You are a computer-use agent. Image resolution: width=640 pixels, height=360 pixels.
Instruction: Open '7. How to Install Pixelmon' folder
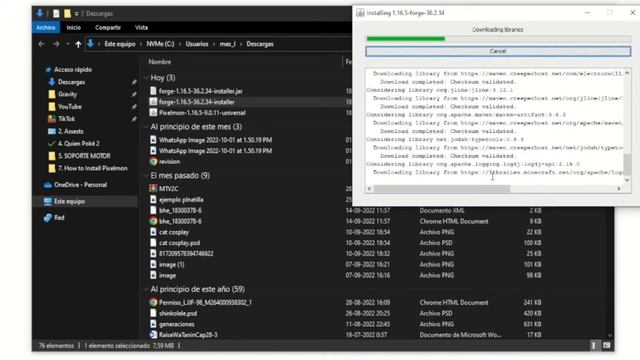92,168
